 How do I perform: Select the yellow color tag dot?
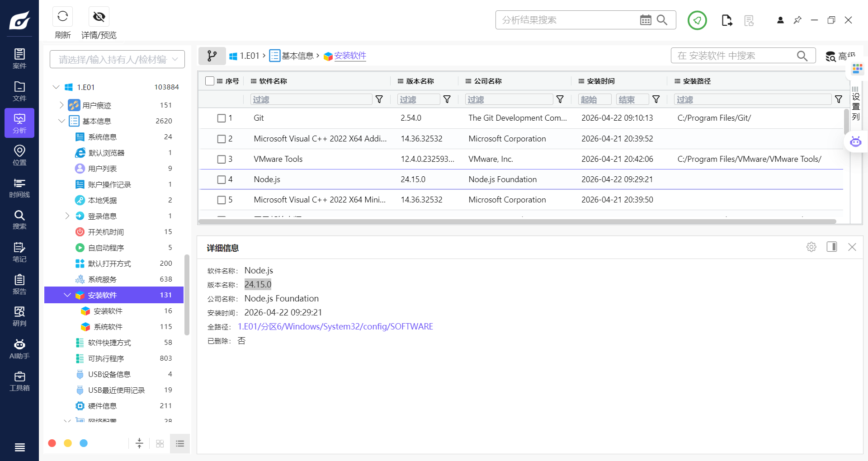pyautogui.click(x=68, y=443)
